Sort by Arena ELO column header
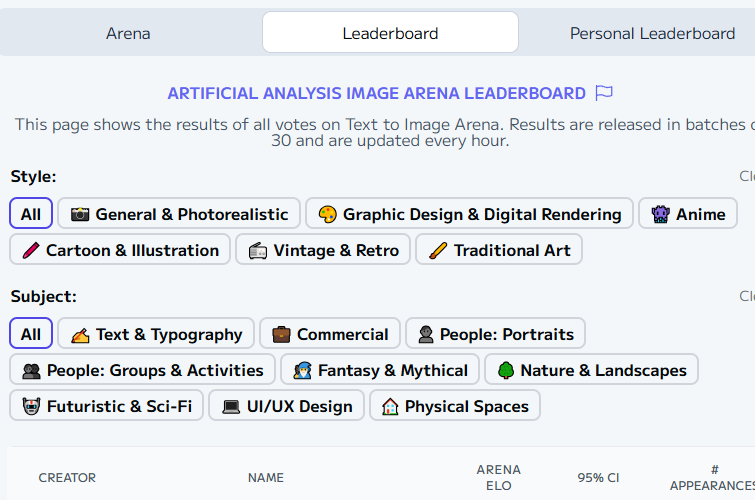755x500 pixels. (x=498, y=477)
